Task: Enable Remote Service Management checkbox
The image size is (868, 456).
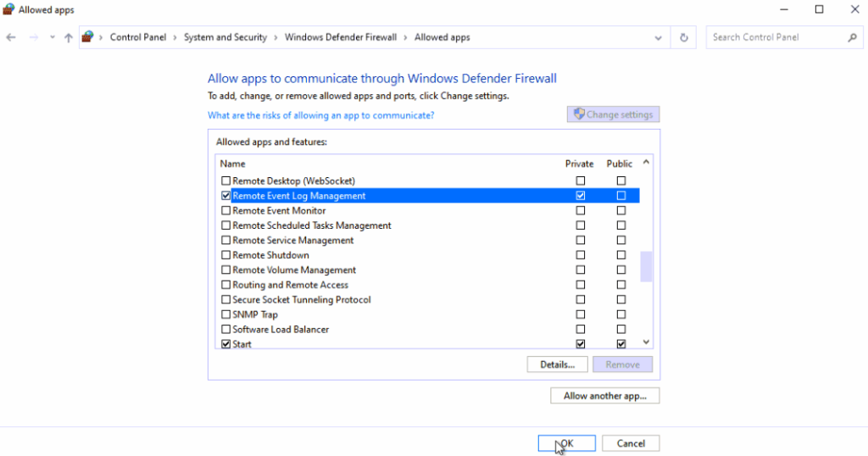Action: pyautogui.click(x=225, y=240)
